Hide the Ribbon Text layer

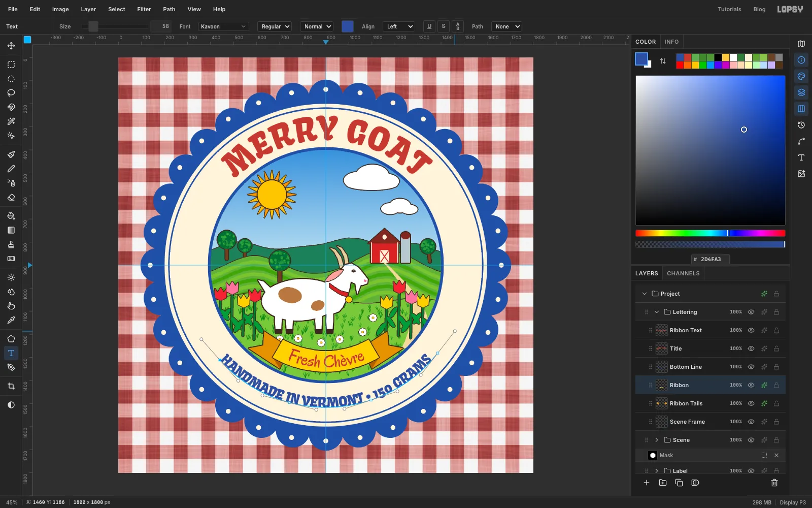point(751,330)
